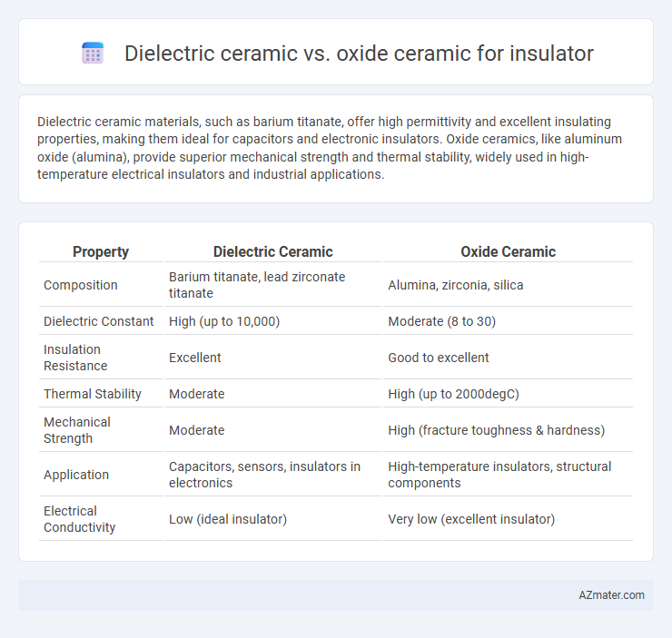Image resolution: width=672 pixels, height=638 pixels.
Task: Click the 'Insulation Resistance' row label
Action: [75, 358]
